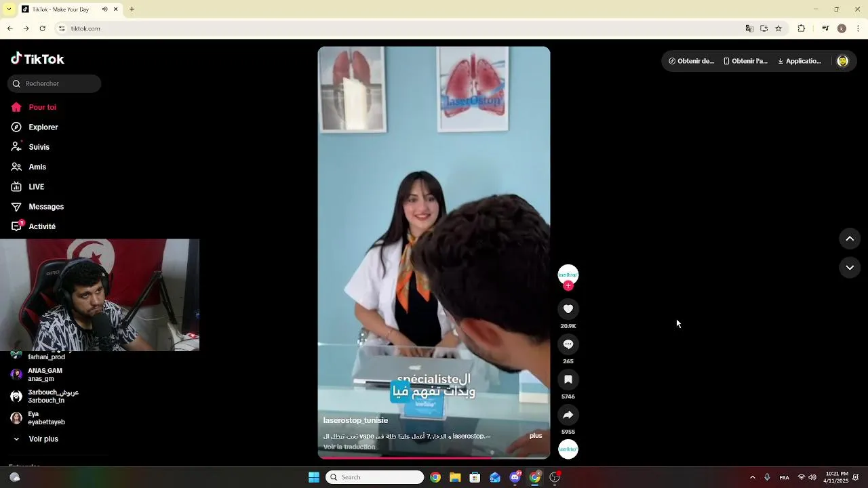Click the TikTok logo

click(x=37, y=59)
